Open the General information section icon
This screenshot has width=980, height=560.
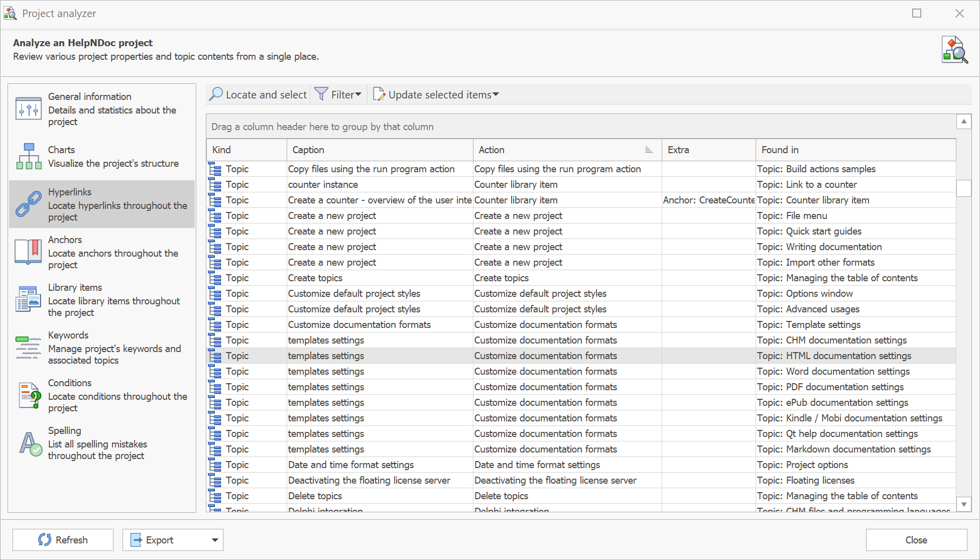point(29,109)
